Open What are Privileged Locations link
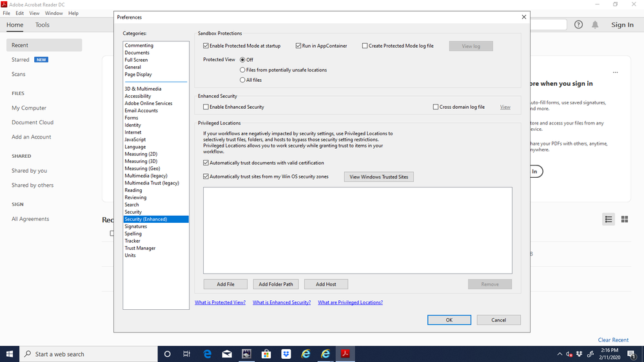The width and height of the screenshot is (644, 362). (x=350, y=303)
